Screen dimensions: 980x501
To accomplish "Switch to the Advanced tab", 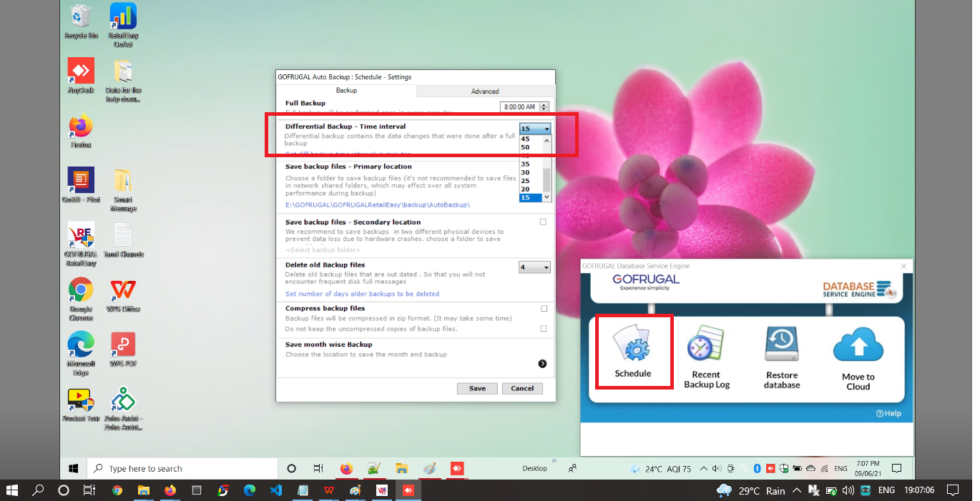I will [x=485, y=91].
